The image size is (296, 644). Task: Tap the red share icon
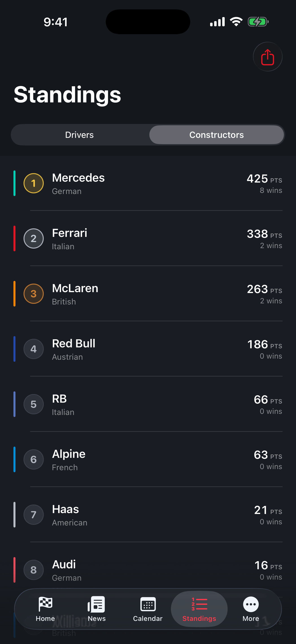pos(268,57)
